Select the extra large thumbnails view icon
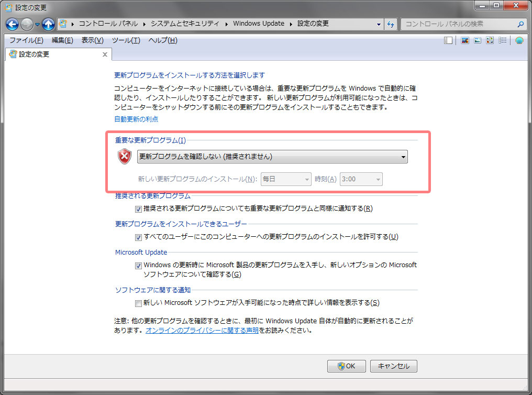The image size is (532, 395). [x=465, y=40]
